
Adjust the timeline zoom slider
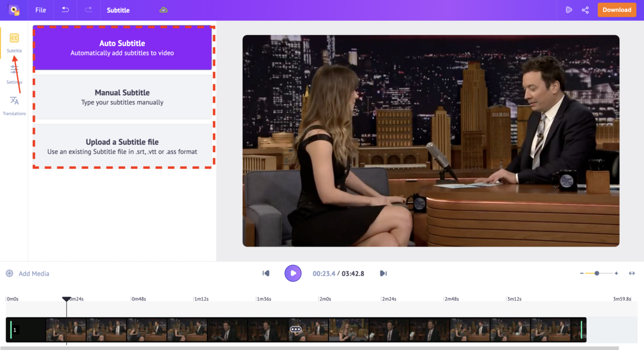point(597,274)
